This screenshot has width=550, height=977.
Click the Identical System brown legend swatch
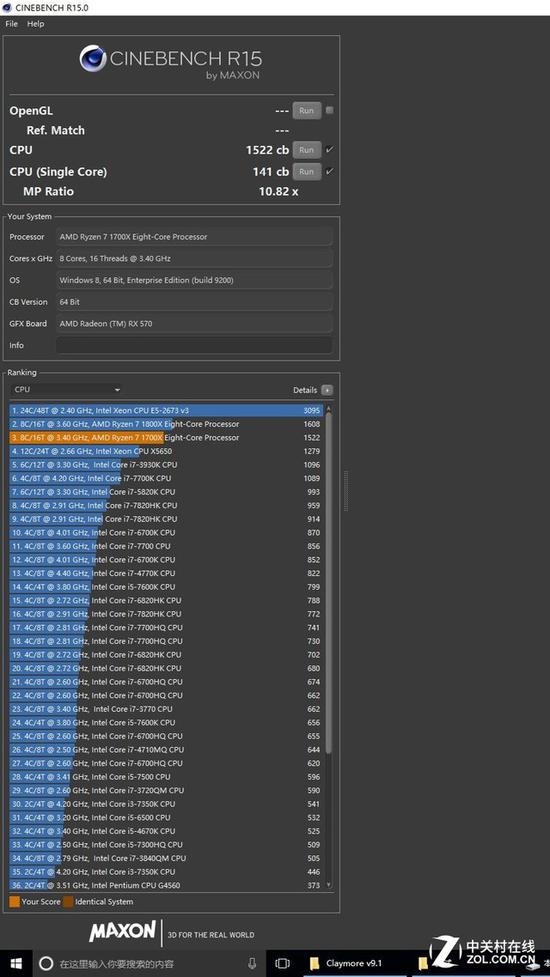coord(68,902)
